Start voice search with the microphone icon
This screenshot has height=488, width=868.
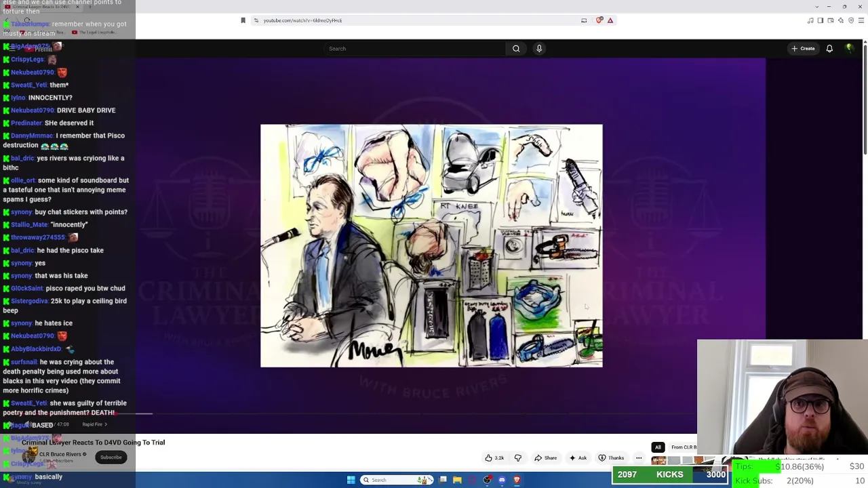pyautogui.click(x=539, y=49)
